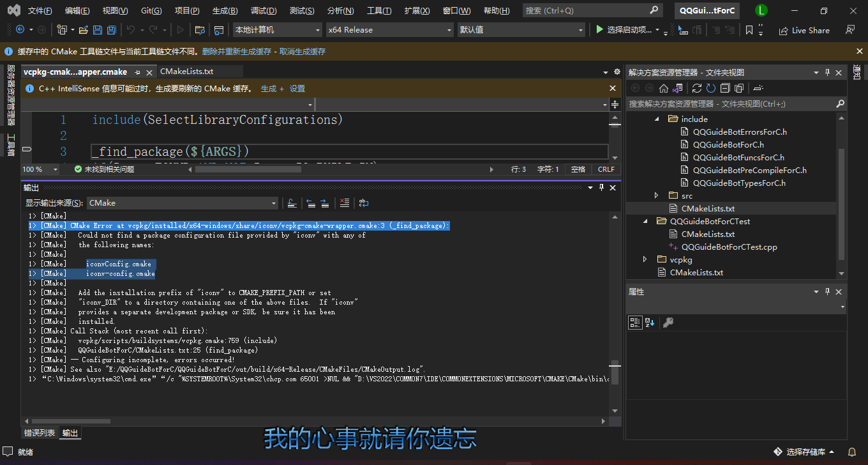Toggle word wrap in the output window
This screenshot has height=465, width=868.
coord(364,202)
